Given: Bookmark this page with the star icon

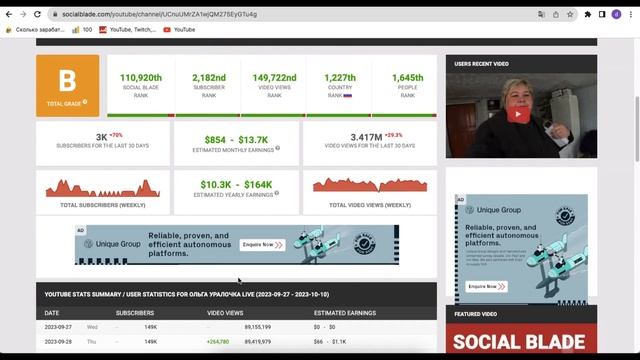Looking at the screenshot, I should [x=570, y=14].
